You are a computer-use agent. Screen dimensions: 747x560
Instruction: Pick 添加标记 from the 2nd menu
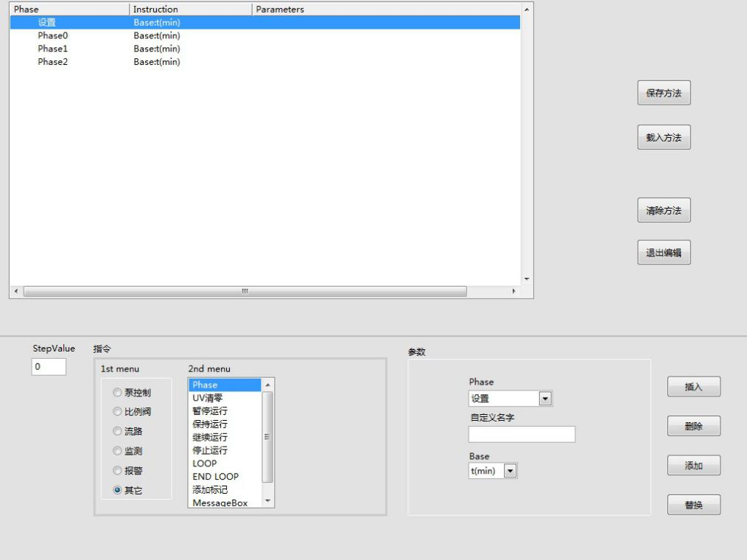coord(210,490)
